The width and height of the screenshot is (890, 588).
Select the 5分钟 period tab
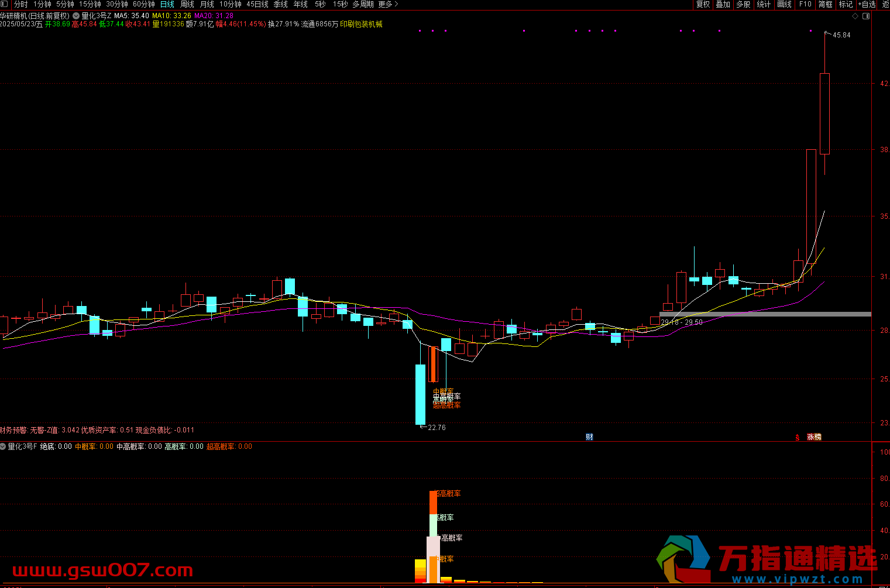pyautogui.click(x=65, y=4)
